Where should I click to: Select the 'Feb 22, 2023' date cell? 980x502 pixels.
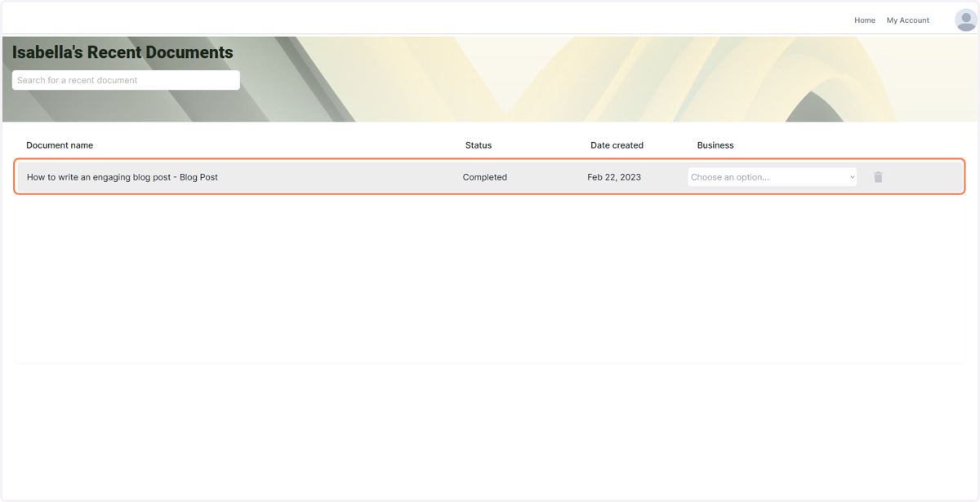(x=614, y=177)
